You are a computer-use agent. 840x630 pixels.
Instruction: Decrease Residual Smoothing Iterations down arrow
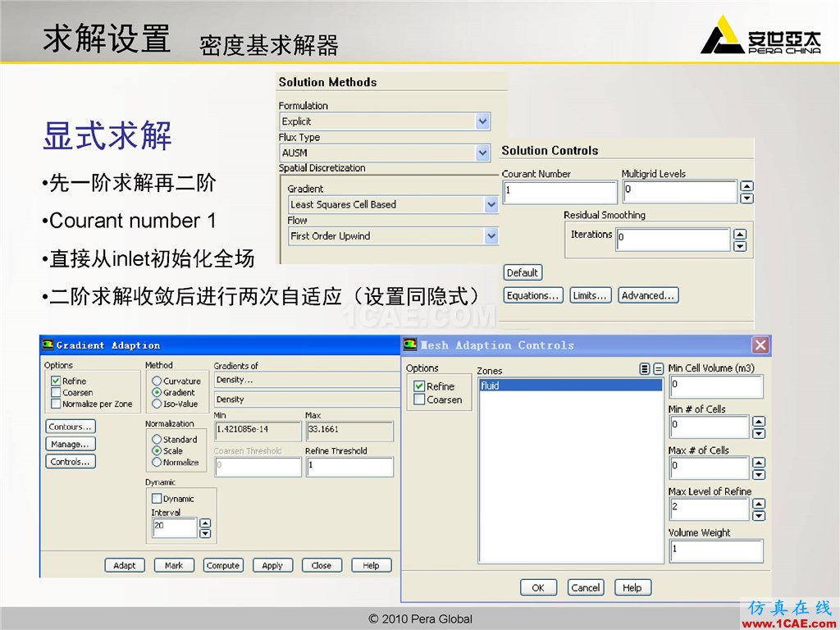coord(740,246)
